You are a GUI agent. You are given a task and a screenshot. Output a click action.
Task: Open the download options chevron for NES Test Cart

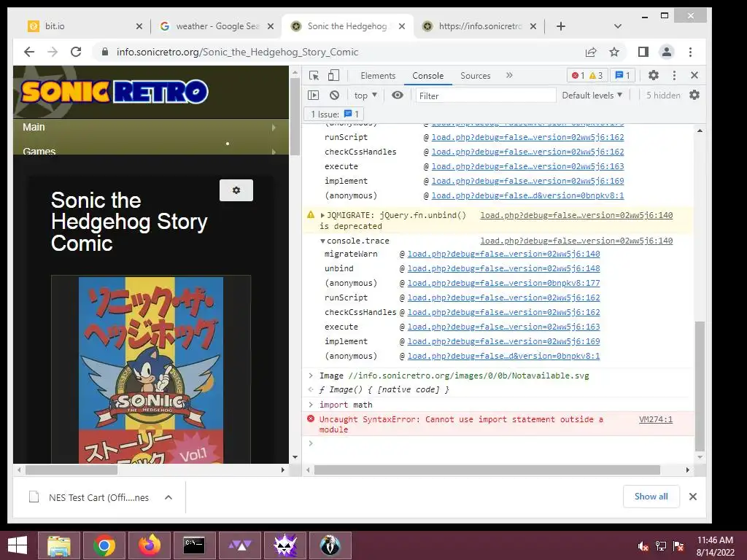tap(169, 497)
